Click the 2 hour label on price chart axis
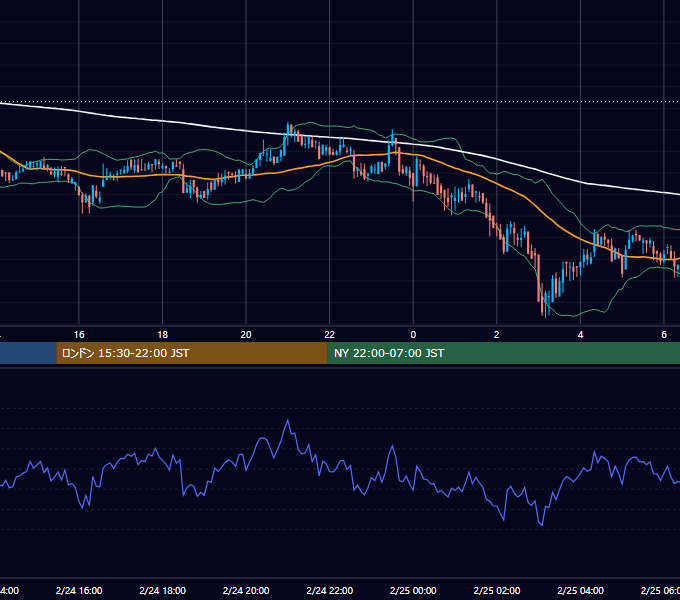The width and height of the screenshot is (680, 600). [x=497, y=334]
